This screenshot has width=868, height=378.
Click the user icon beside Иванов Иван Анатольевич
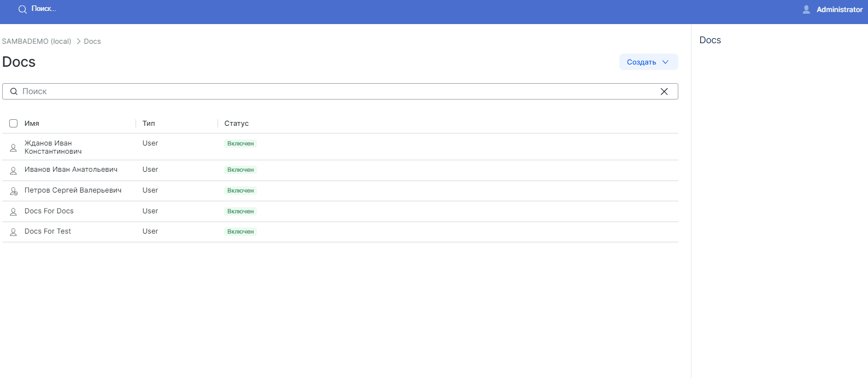(14, 171)
